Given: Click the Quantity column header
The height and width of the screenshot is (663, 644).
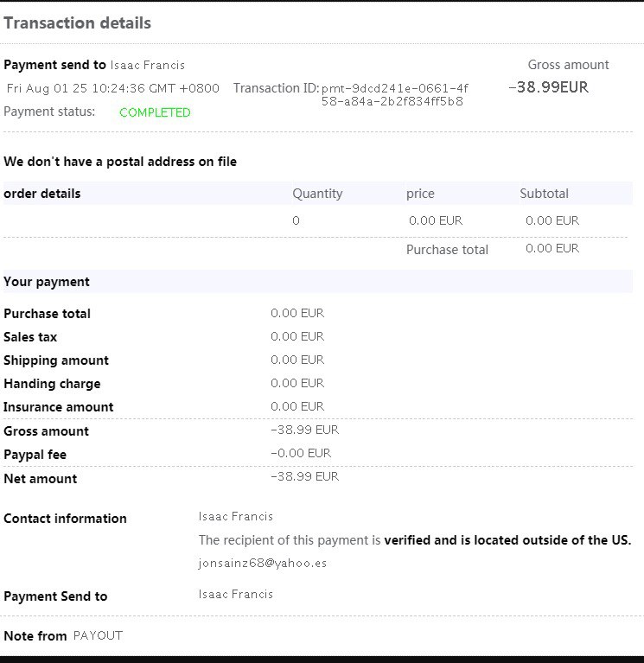Looking at the screenshot, I should 317,194.
